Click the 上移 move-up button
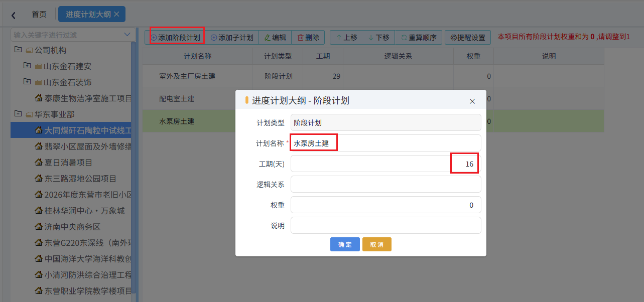The height and width of the screenshot is (302, 644). [x=347, y=37]
